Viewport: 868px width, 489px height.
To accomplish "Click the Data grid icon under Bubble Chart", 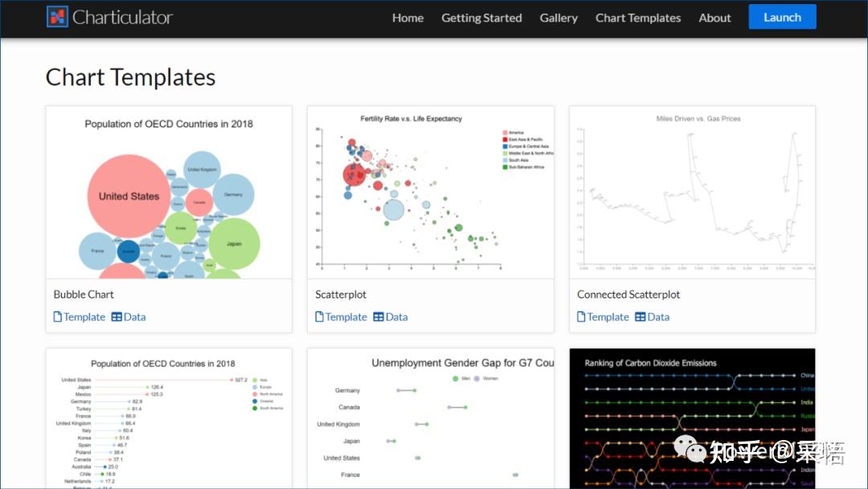I will [117, 317].
